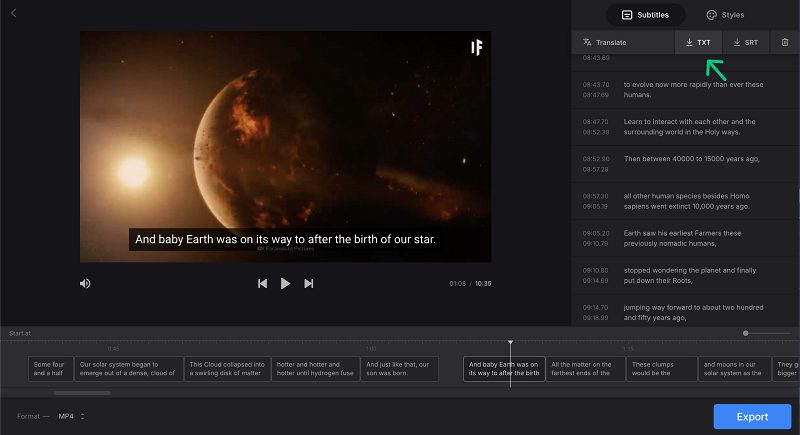Viewport: 800px width, 435px height.
Task: Open the MP4 format dropdown
Action: coord(71,416)
